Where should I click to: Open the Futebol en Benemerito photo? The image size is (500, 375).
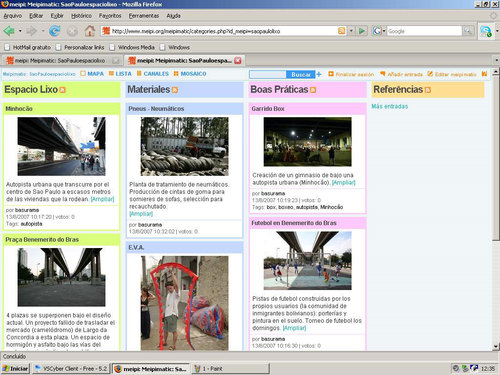point(307,260)
